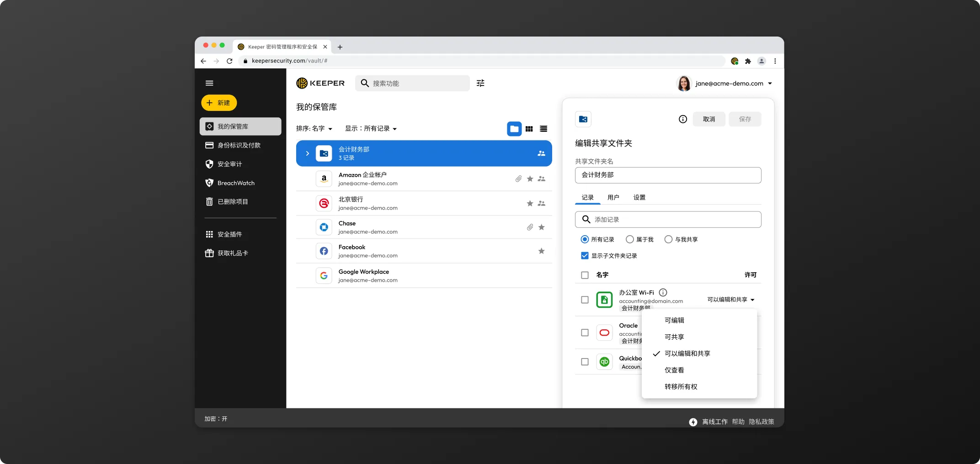Check the 办公室 Wi-Fi record checkbox
The image size is (980, 464).
(x=585, y=300)
